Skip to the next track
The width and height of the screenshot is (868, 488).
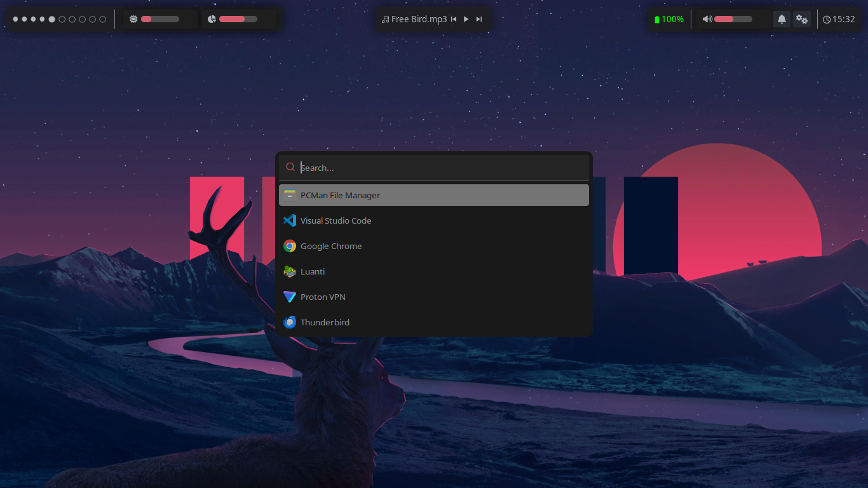coord(479,19)
